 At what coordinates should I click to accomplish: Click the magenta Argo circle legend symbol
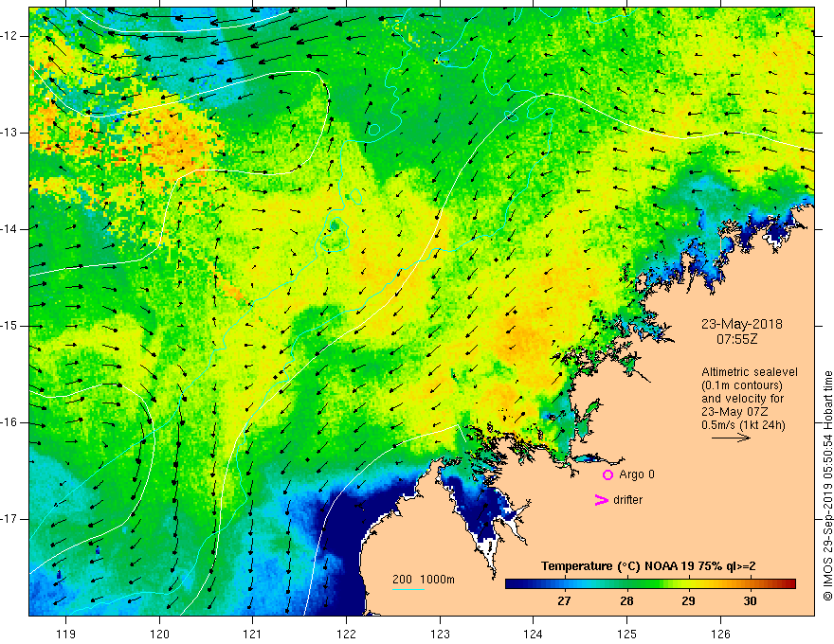coord(607,475)
